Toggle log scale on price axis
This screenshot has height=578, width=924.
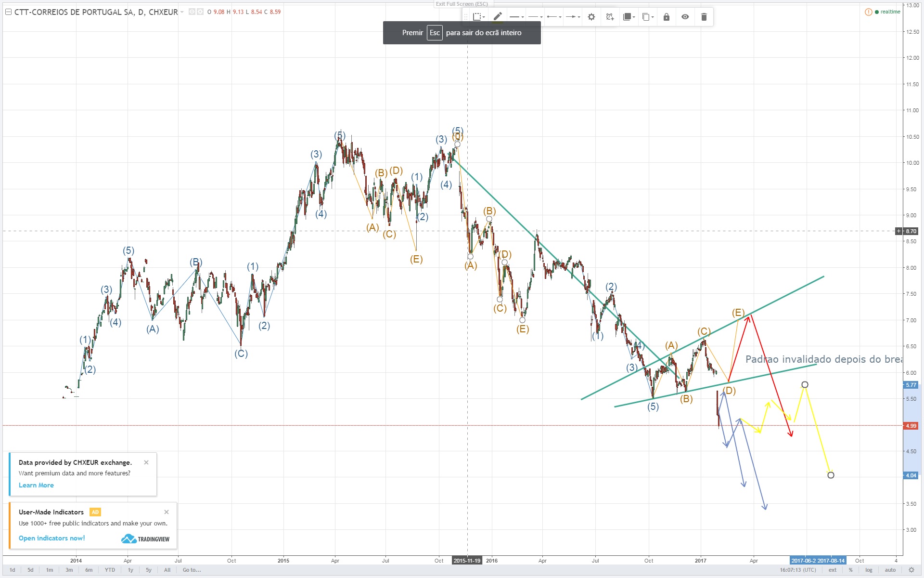pos(869,570)
